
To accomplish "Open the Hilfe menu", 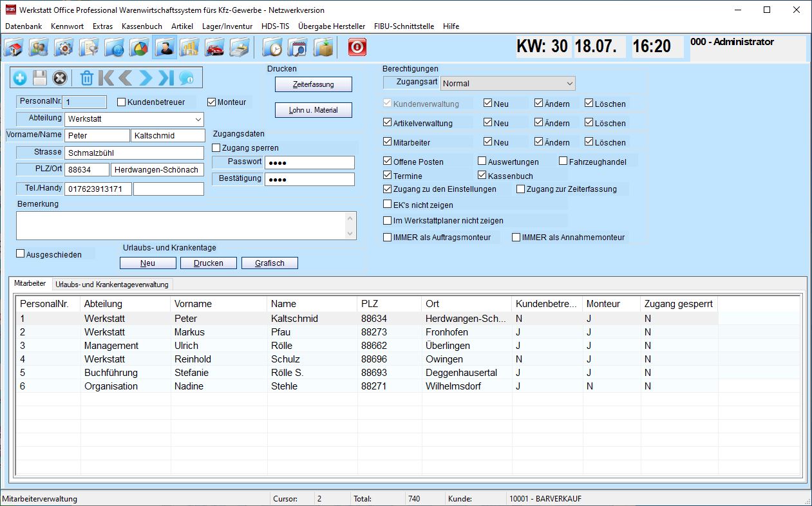I will pyautogui.click(x=451, y=26).
